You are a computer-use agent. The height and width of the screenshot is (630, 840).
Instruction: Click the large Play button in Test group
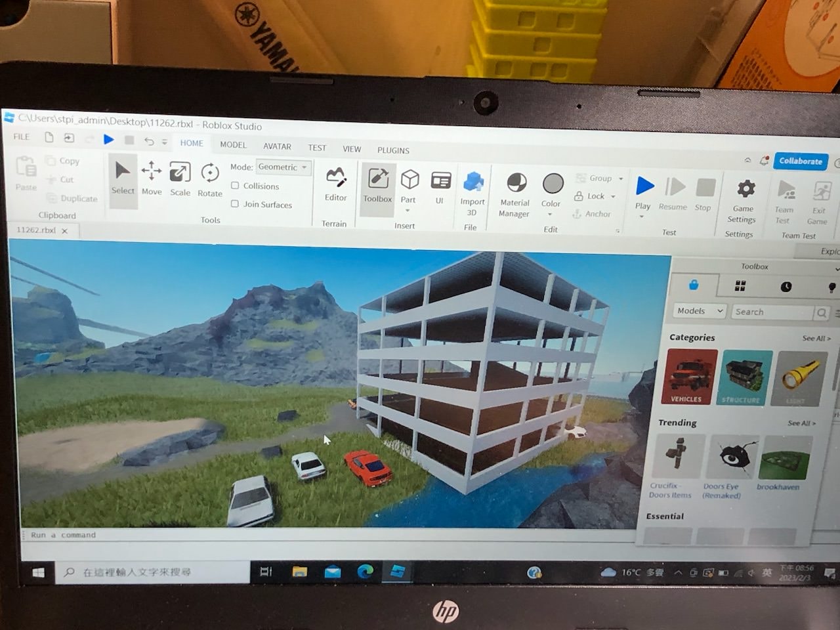click(644, 187)
